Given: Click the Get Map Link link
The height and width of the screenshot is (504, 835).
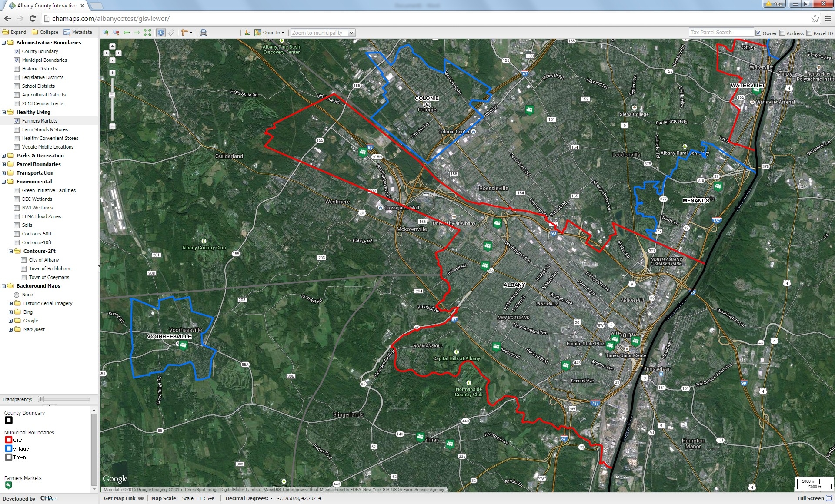Looking at the screenshot, I should [x=120, y=498].
